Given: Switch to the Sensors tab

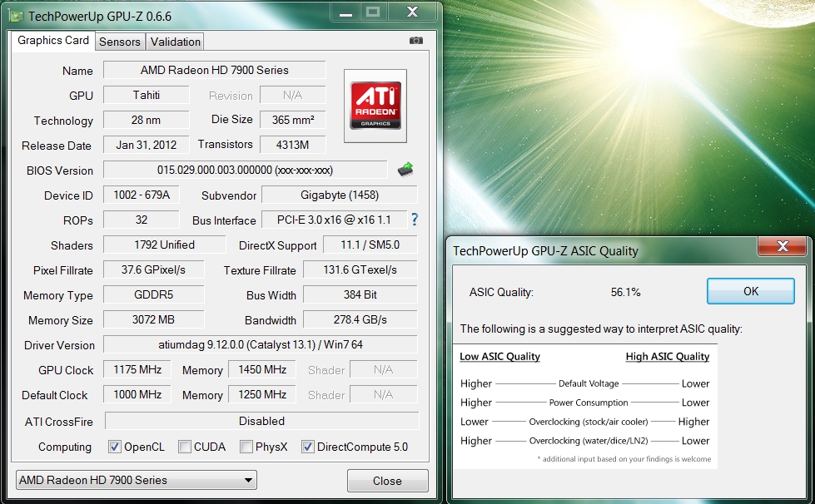Looking at the screenshot, I should click(x=120, y=42).
